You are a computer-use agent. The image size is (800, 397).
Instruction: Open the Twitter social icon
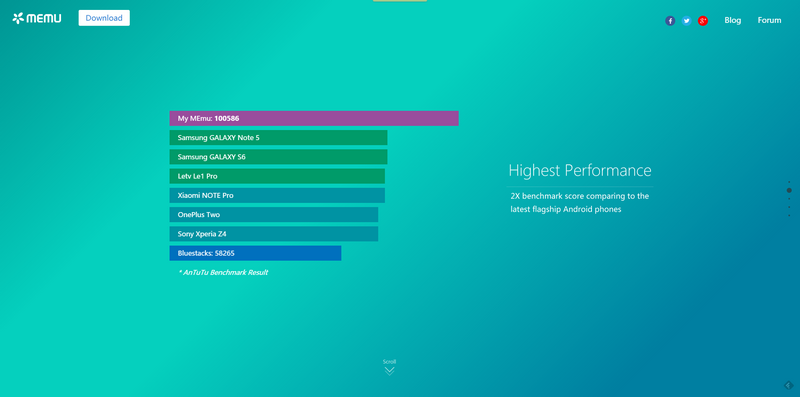click(x=687, y=21)
